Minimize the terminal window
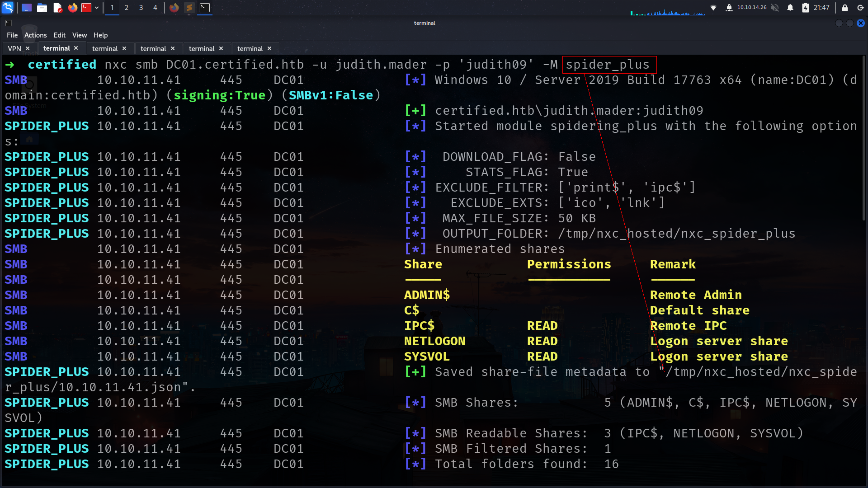Image resolution: width=868 pixels, height=488 pixels. coord(839,23)
